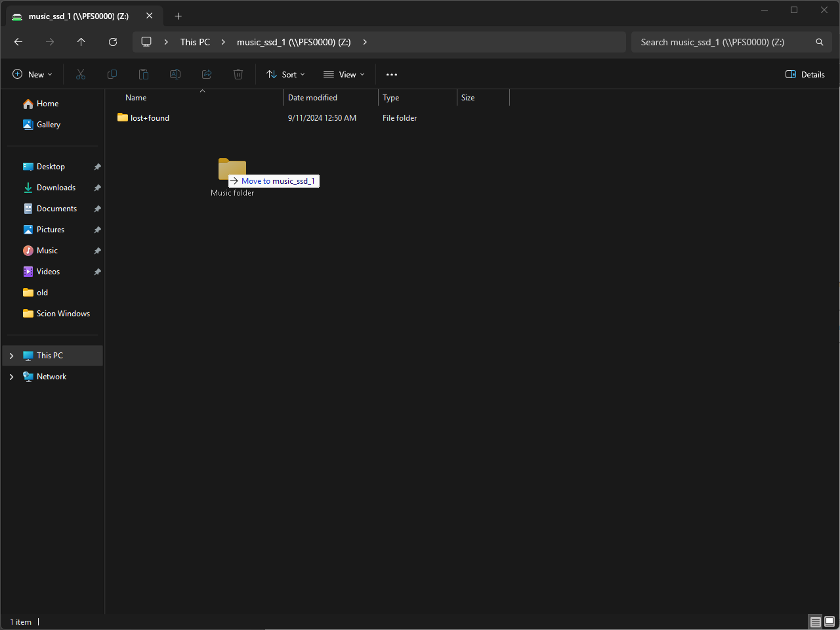Click the search magnifier icon
The width and height of the screenshot is (840, 630).
click(x=820, y=42)
